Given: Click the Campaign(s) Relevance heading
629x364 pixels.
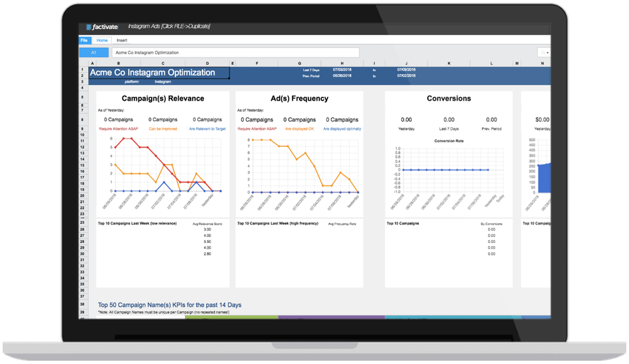Looking at the screenshot, I should [163, 99].
